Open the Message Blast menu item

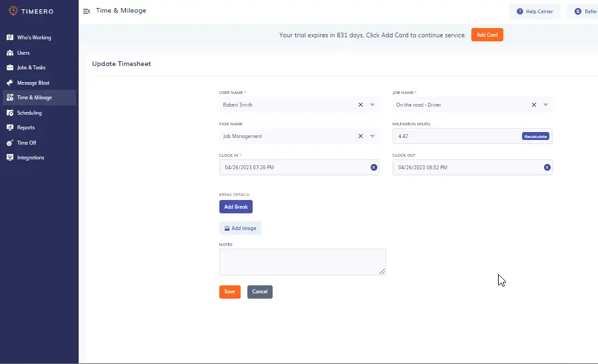click(39, 83)
